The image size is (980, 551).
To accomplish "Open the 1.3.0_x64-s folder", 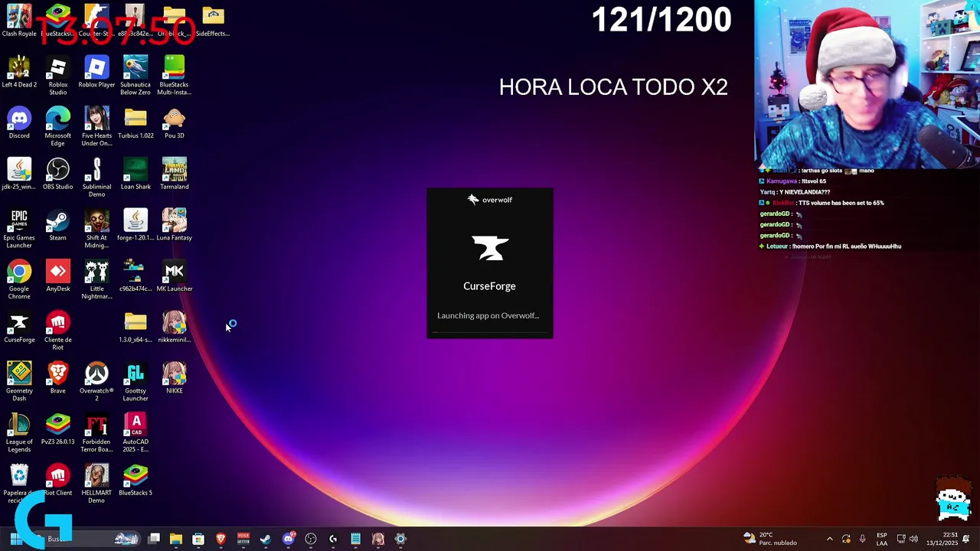I will [136, 327].
